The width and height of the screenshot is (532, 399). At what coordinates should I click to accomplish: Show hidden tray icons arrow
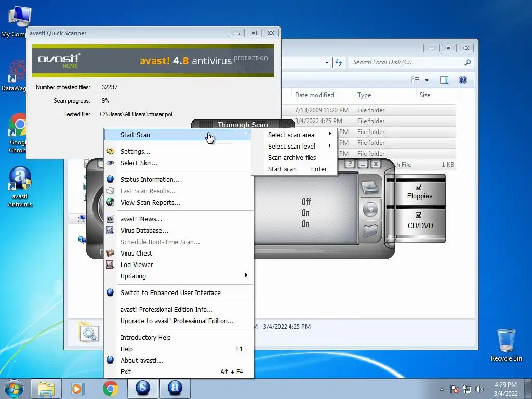tap(442, 389)
